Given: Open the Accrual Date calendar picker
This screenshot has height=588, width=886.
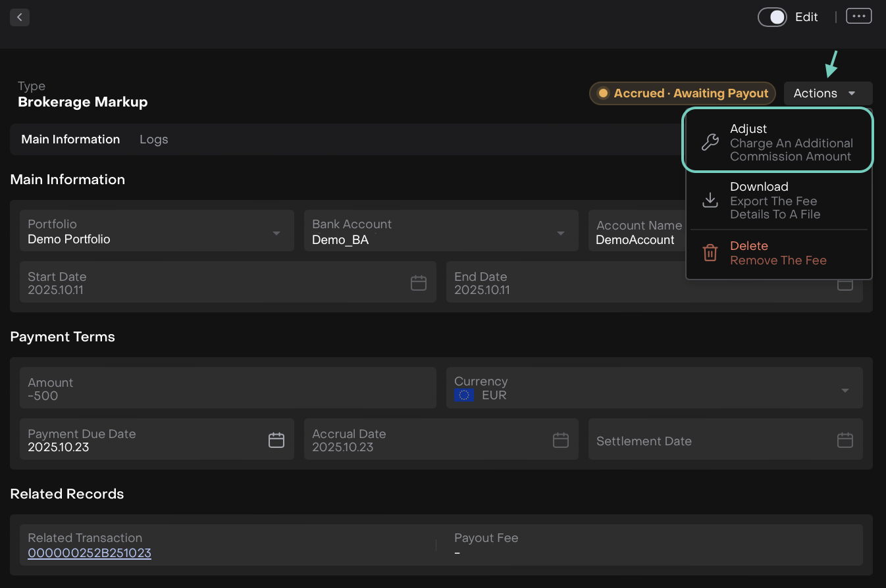Looking at the screenshot, I should pos(560,440).
